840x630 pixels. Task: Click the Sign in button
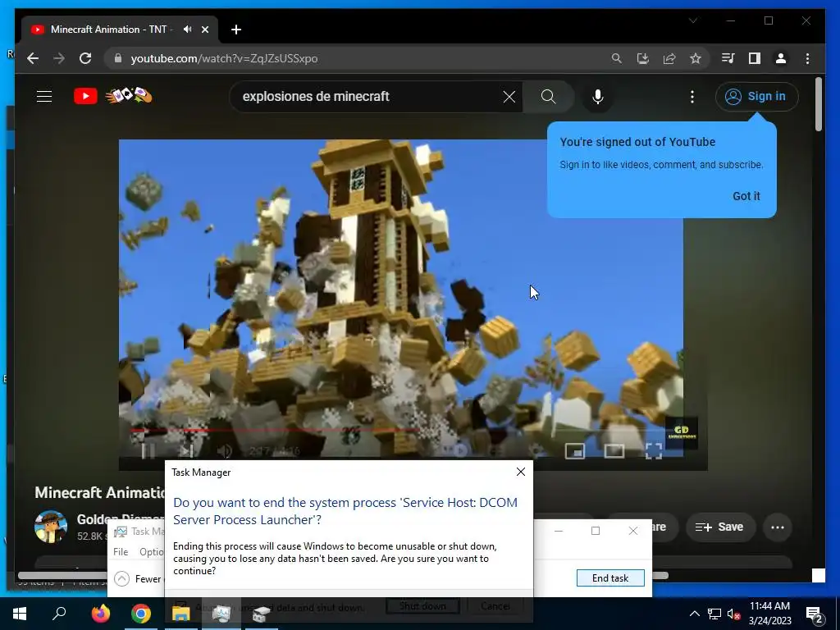coord(756,97)
